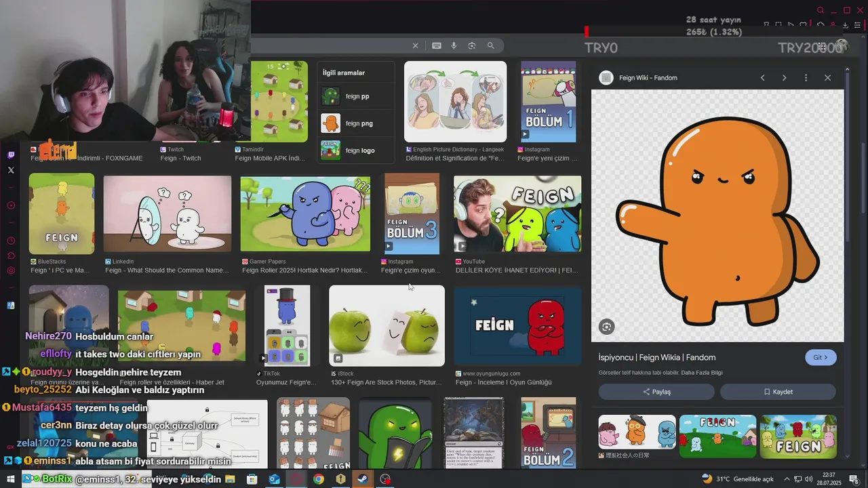Open the Google account avatar

(x=842, y=45)
